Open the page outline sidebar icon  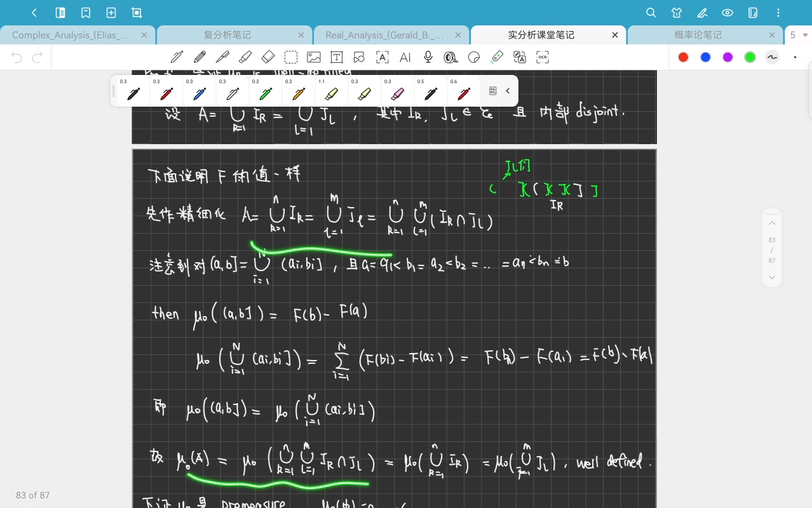pyautogui.click(x=60, y=13)
